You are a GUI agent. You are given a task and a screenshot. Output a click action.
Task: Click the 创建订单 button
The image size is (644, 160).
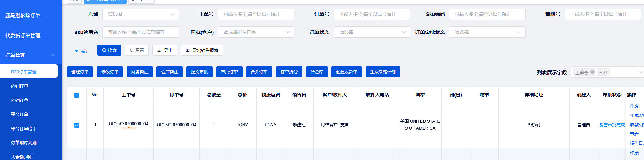[x=80, y=72]
